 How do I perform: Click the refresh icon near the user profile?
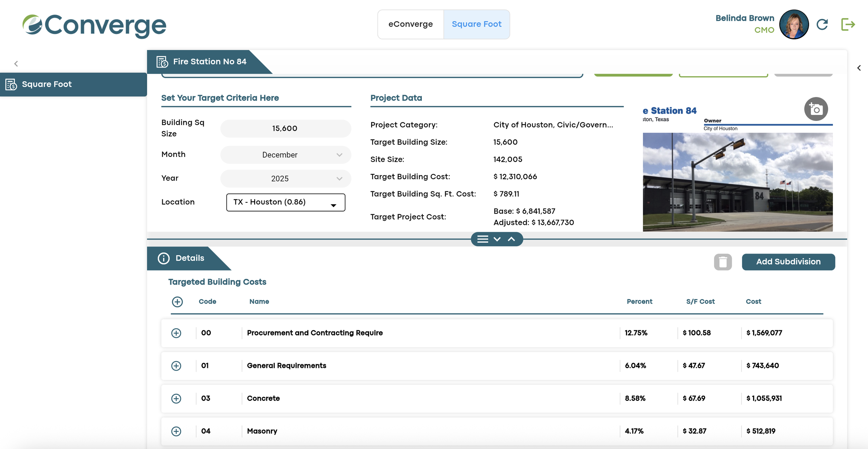pos(822,24)
